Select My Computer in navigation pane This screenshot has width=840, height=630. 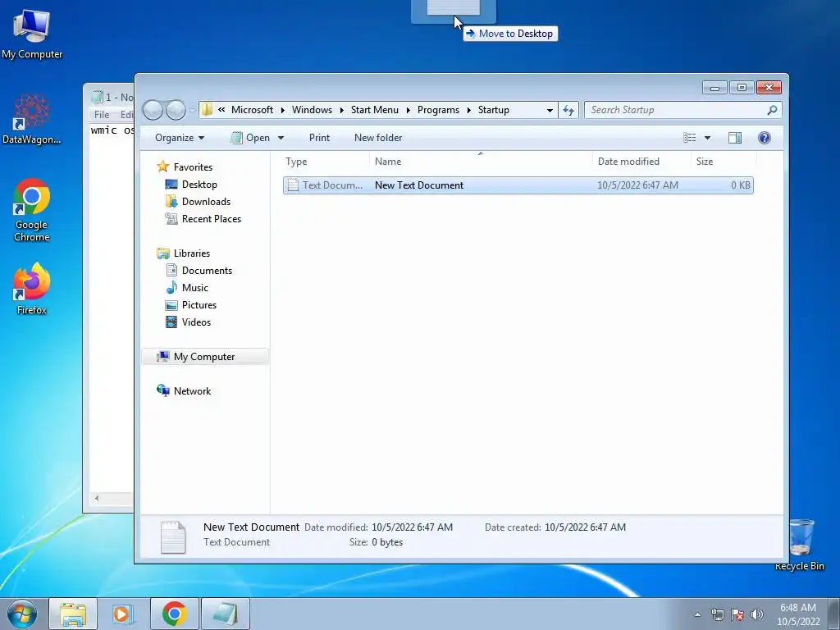[x=205, y=357]
